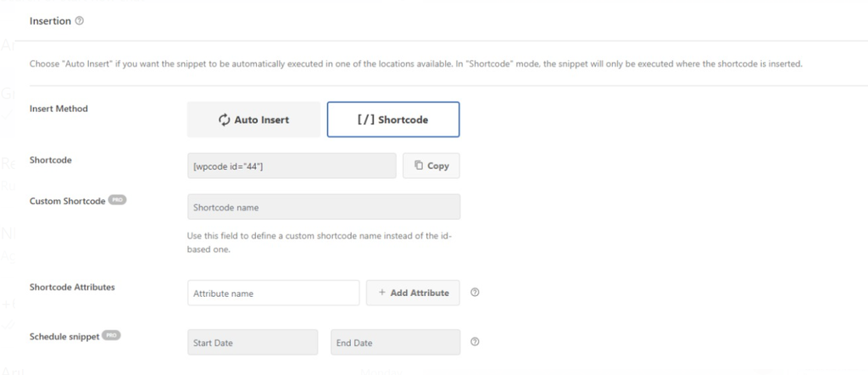
Task: Select the Shortcode insert method
Action: (x=393, y=120)
